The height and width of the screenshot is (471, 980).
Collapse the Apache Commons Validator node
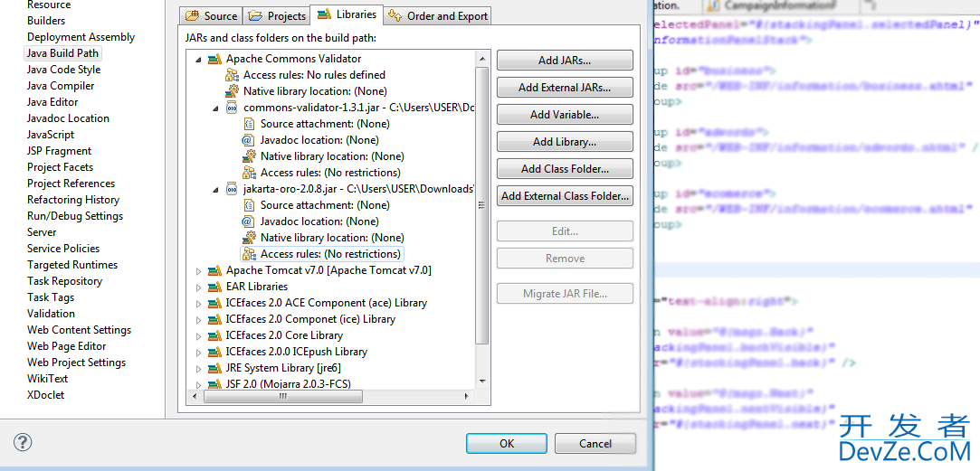199,60
